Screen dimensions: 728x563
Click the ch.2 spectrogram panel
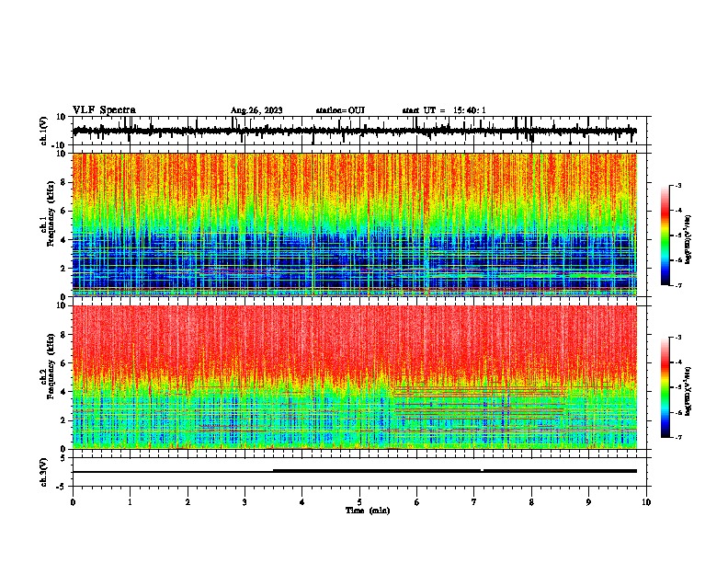355,377
